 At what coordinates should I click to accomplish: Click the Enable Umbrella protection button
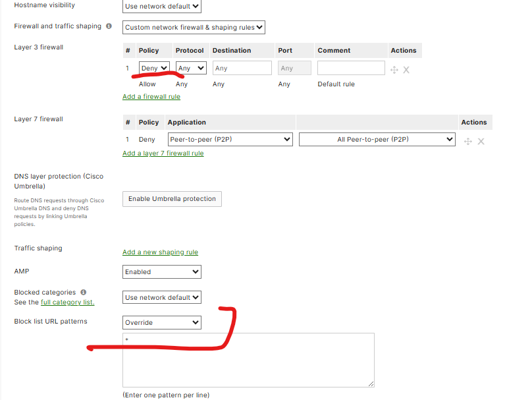point(172,198)
